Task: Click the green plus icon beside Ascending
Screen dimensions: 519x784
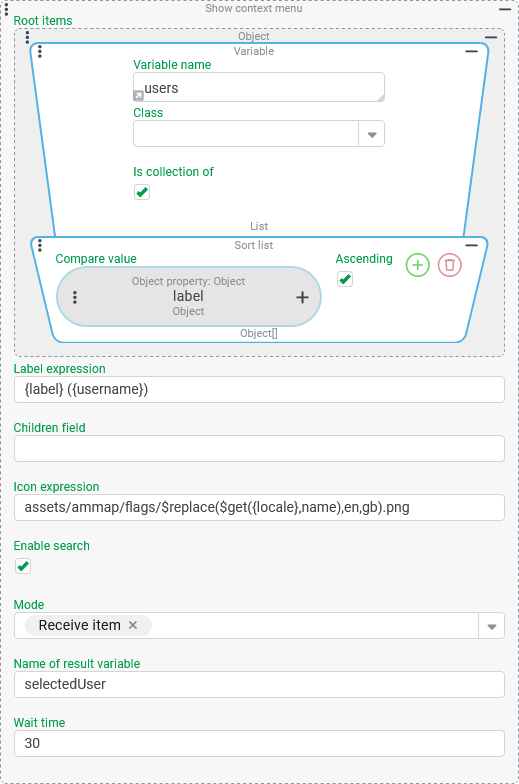Action: pos(418,265)
